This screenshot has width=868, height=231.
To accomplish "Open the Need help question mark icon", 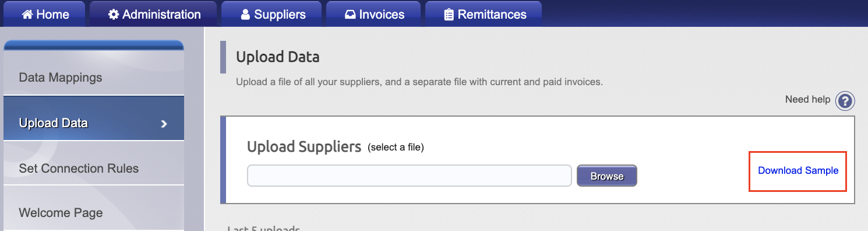I will (x=845, y=101).
